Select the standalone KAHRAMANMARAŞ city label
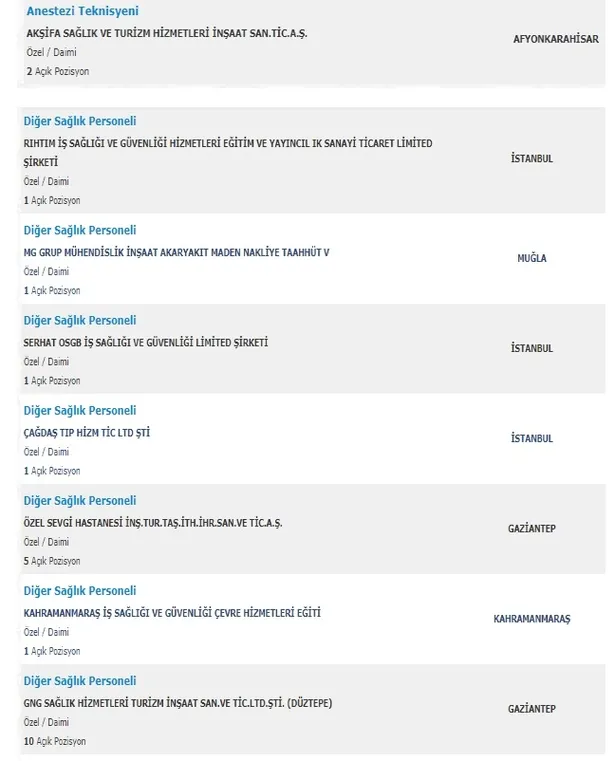This screenshot has height=761, width=616. coord(532,619)
